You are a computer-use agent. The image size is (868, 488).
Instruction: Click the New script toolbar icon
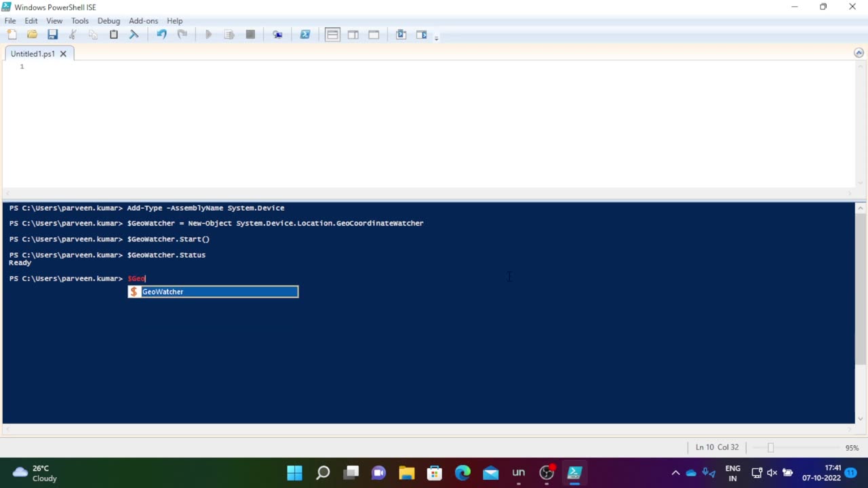coord(12,35)
